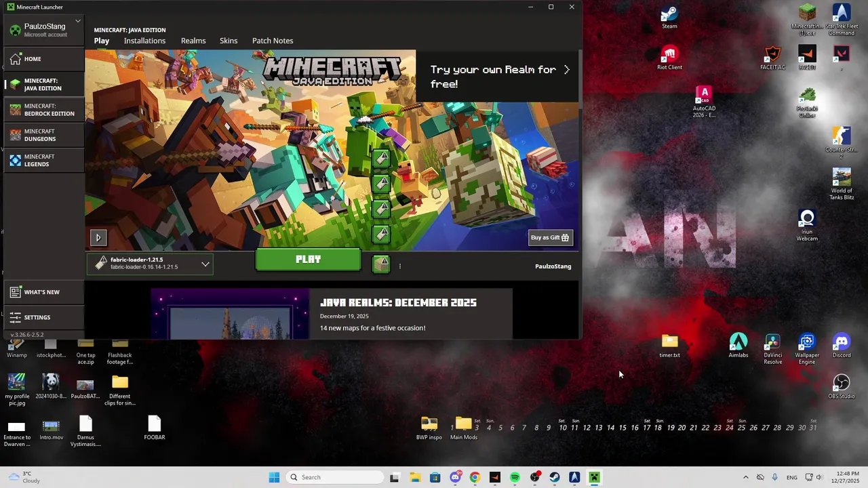Select the ProTanki Online desktop shortcut

pyautogui.click(x=807, y=103)
